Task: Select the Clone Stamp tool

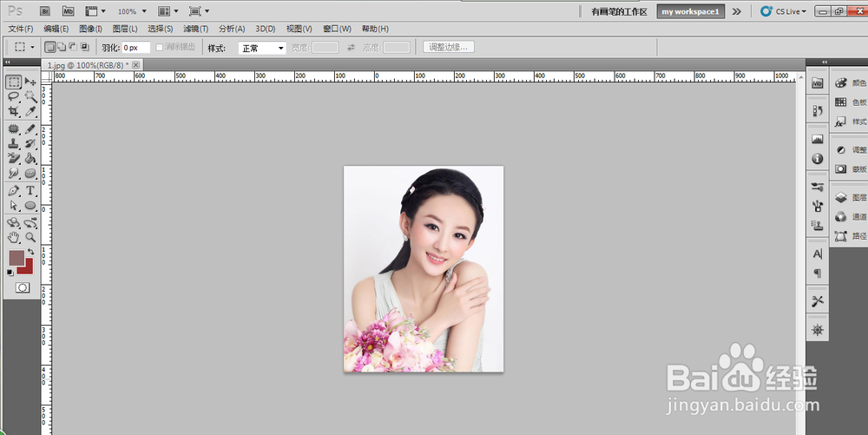Action: (14, 143)
